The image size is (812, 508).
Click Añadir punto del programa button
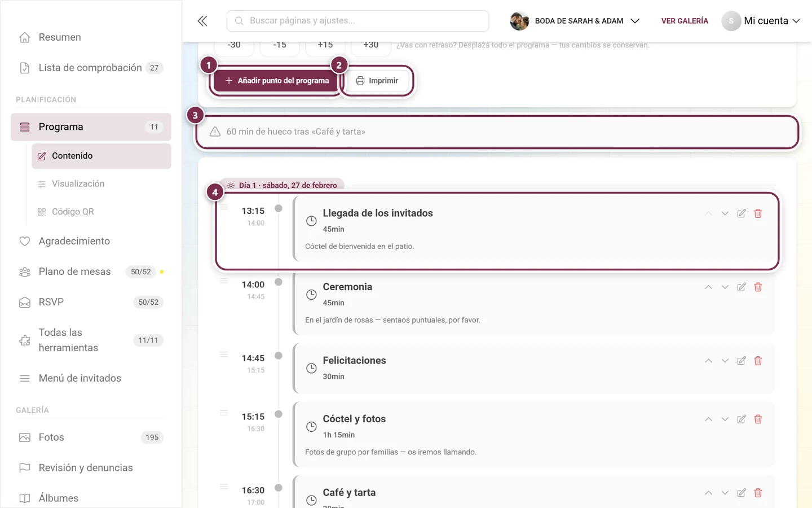pyautogui.click(x=277, y=81)
